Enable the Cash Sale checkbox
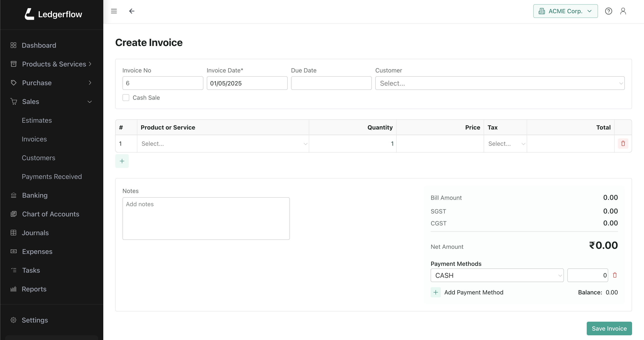 tap(126, 98)
